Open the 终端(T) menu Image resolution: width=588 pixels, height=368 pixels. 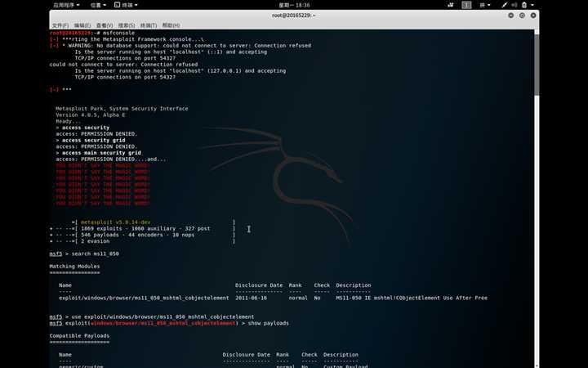coord(149,25)
